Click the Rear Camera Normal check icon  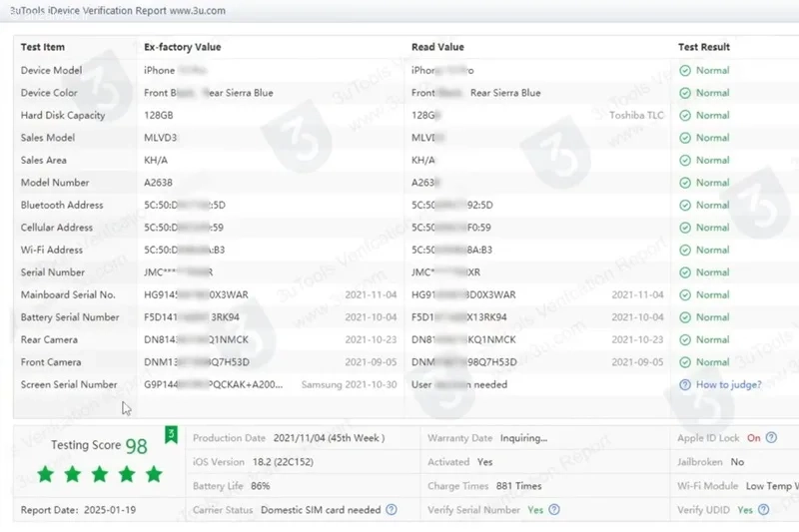[685, 340]
